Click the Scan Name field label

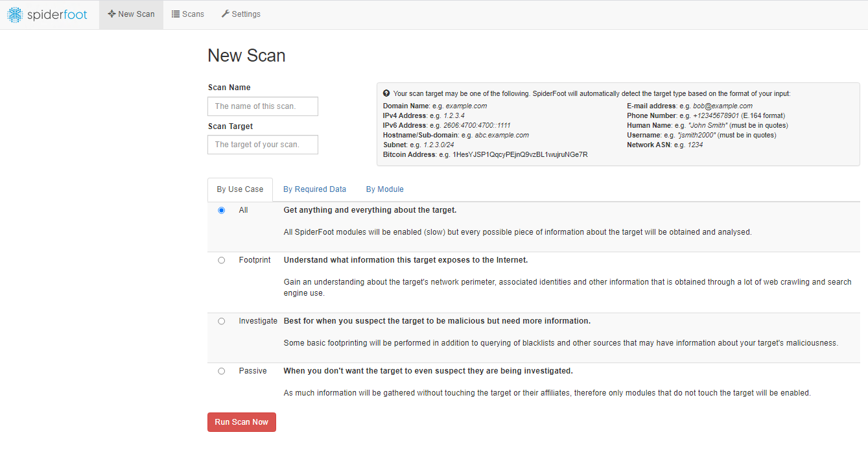(x=229, y=88)
